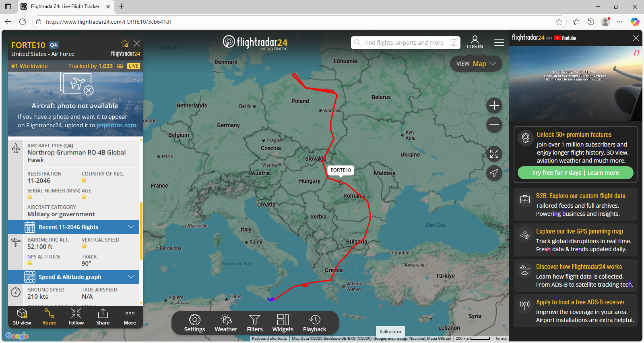Toggle the Route display button
The height and width of the screenshot is (343, 644).
[49, 317]
